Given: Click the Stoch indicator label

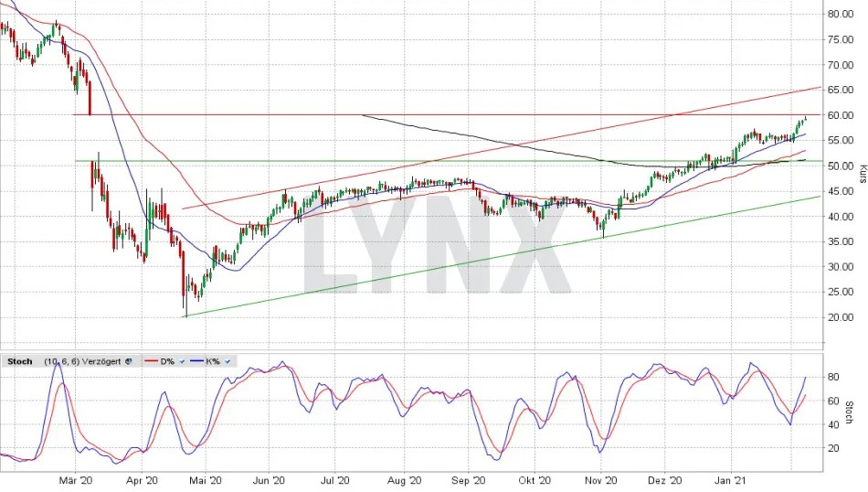Looking at the screenshot, I should (x=20, y=361).
